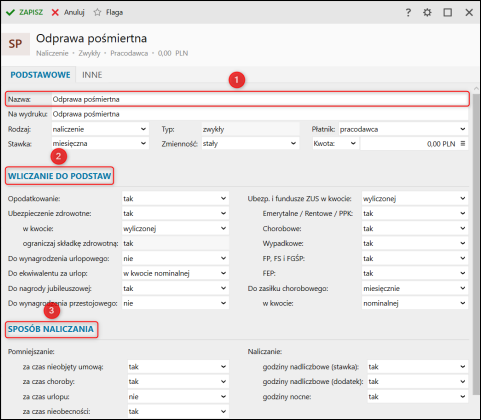Click the Kwota hamburger menu icon
The height and width of the screenshot is (420, 481).
pos(463,144)
